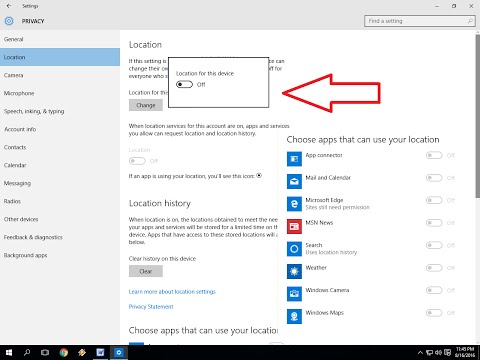Click 'Sites still need permission' text
This screenshot has width=480, height=360.
click(x=337, y=207)
